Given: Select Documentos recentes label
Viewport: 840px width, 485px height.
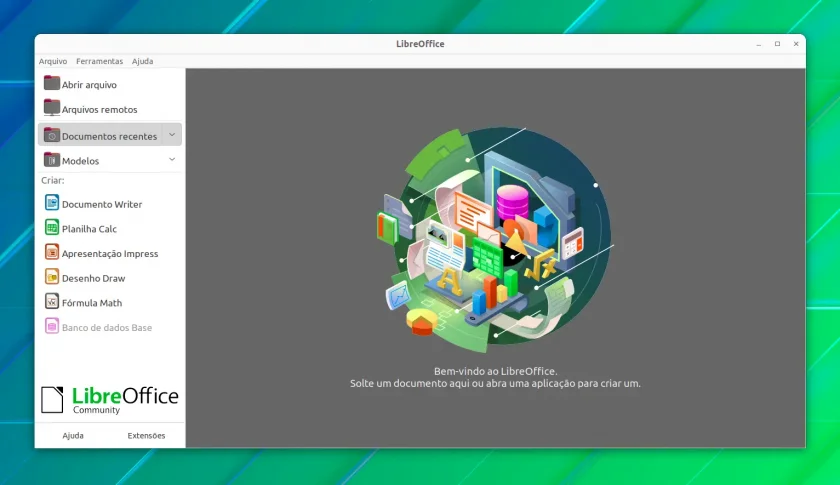Looking at the screenshot, I should (x=109, y=136).
